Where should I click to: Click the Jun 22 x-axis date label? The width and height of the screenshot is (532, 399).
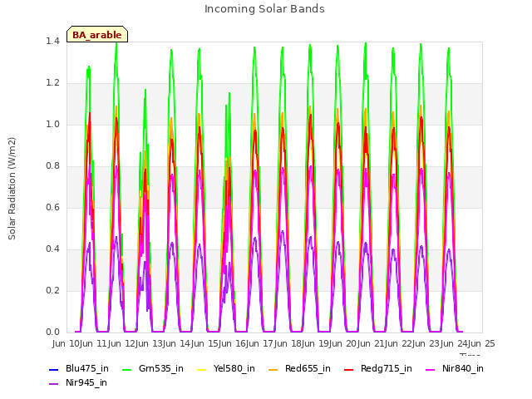pyautogui.click(x=399, y=343)
